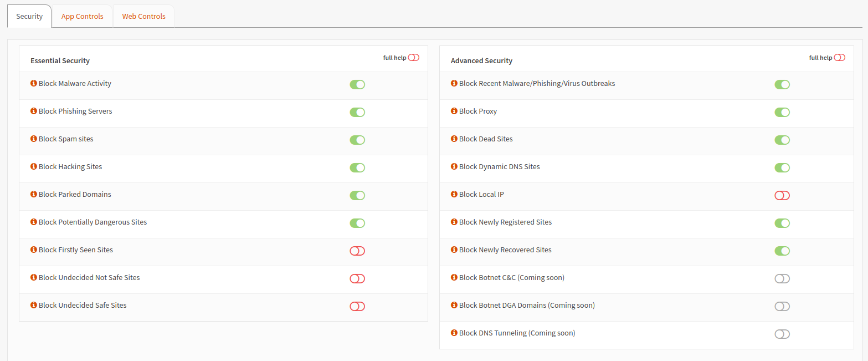Click the info icon next to Block Proxy
868x361 pixels.
pyautogui.click(x=454, y=111)
